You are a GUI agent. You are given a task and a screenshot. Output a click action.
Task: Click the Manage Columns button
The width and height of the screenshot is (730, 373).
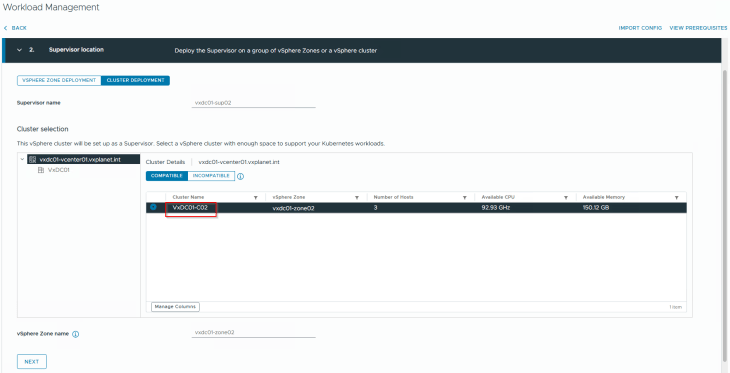[175, 307]
